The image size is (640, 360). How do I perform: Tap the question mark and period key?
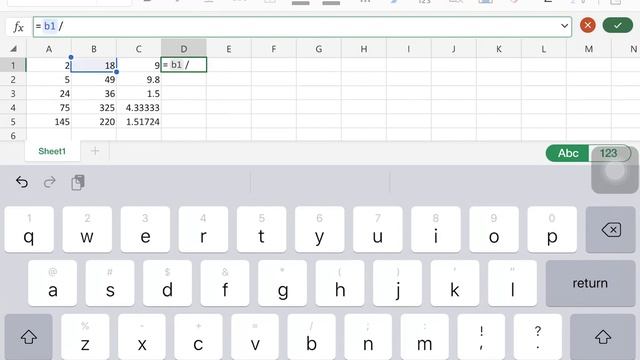pos(538,337)
